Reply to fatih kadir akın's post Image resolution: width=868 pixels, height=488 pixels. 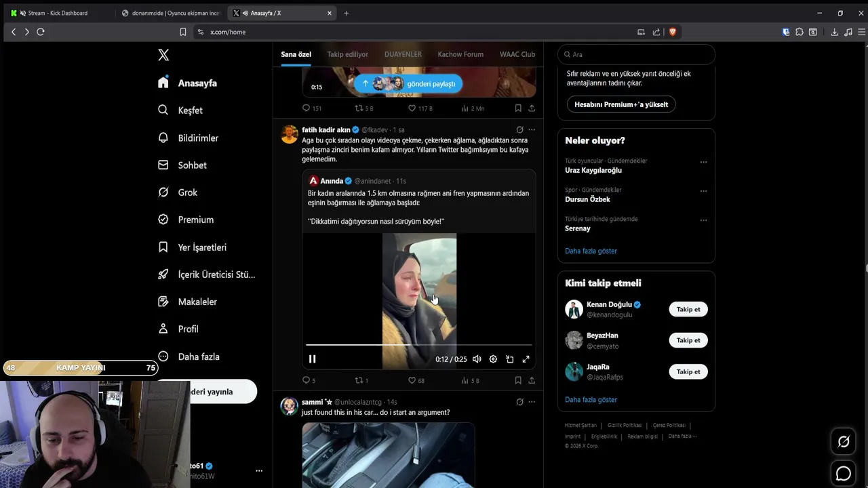[309, 380]
